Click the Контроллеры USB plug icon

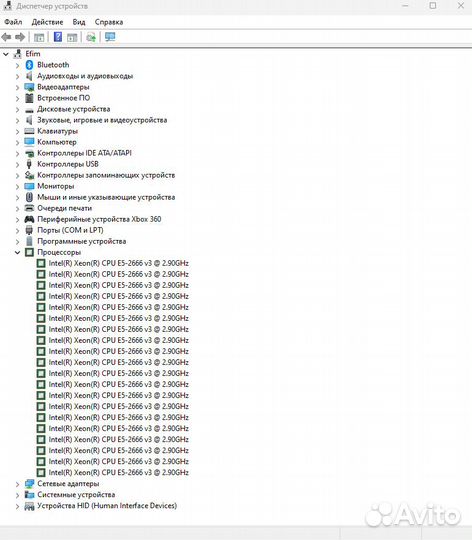pyautogui.click(x=29, y=164)
